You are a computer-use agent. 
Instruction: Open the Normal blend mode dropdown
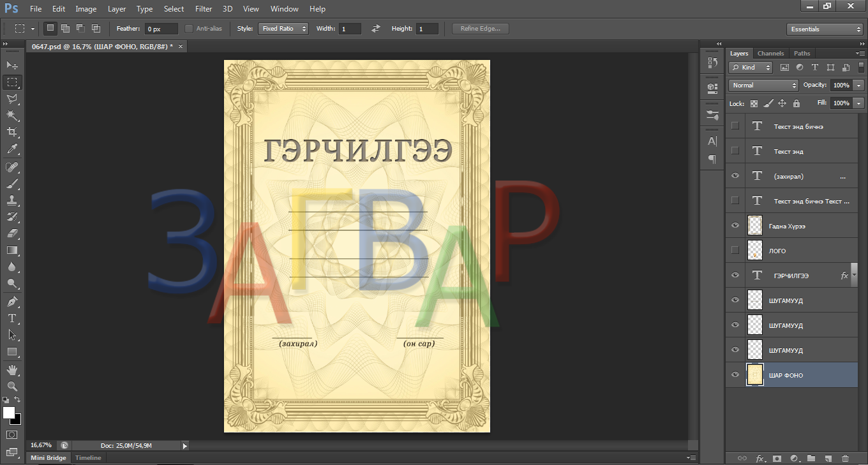pyautogui.click(x=763, y=85)
